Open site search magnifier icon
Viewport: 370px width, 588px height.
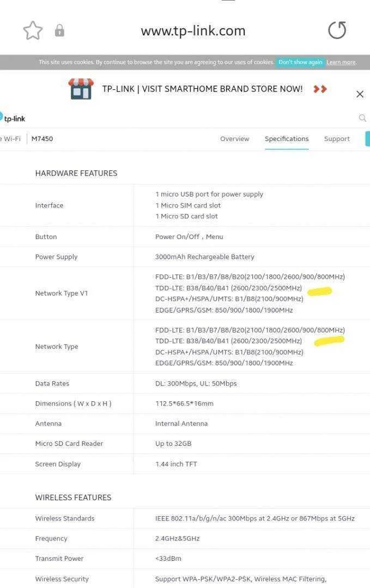(362, 118)
